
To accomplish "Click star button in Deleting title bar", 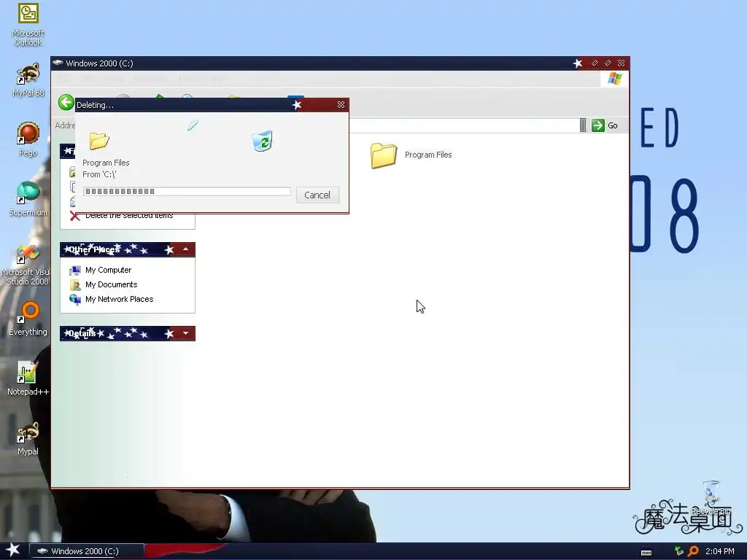I will point(297,105).
